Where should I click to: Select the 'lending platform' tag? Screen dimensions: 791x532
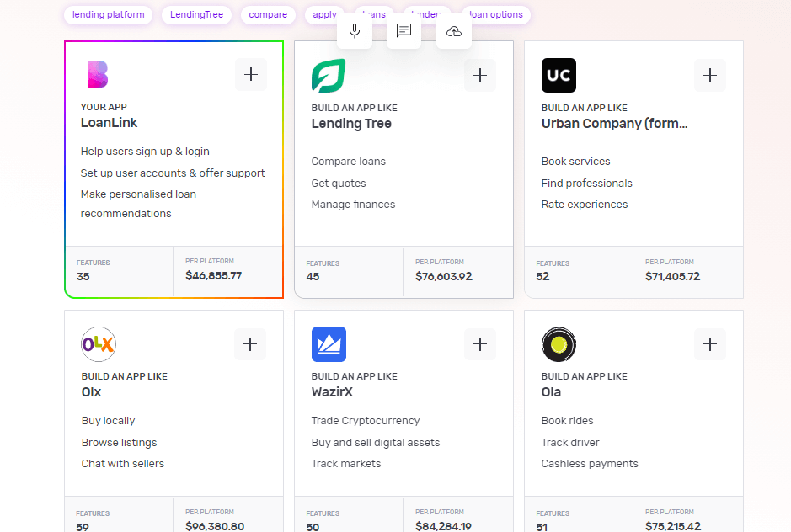(x=109, y=14)
